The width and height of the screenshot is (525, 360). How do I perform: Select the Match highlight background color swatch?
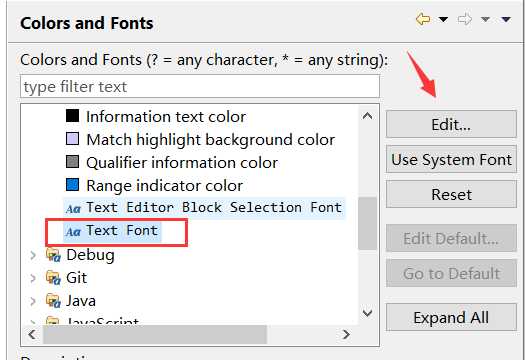(72, 139)
